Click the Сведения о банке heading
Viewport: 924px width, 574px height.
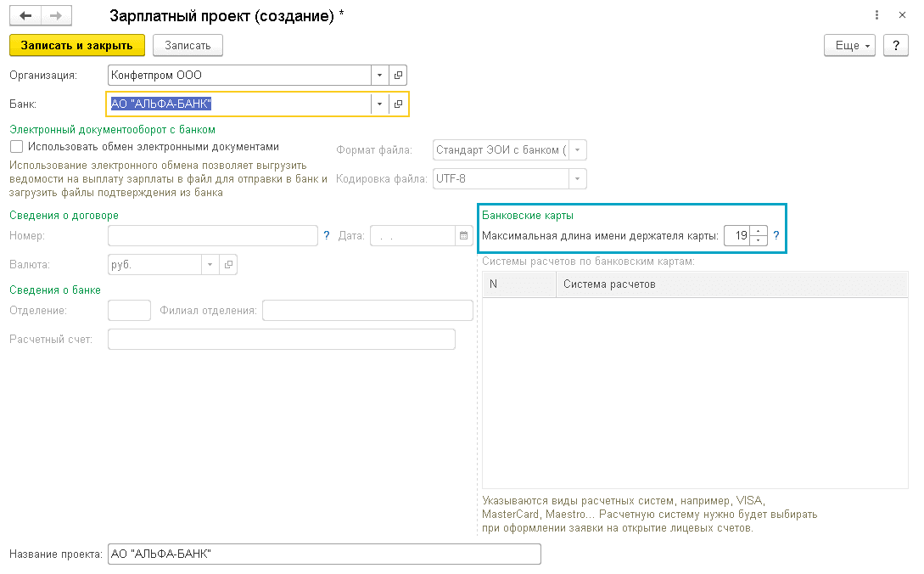click(55, 290)
